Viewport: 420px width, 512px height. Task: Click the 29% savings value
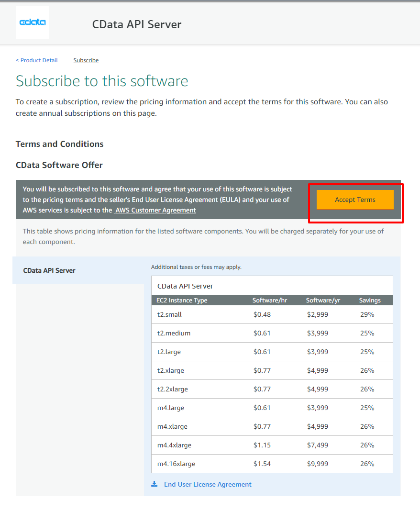pyautogui.click(x=367, y=314)
